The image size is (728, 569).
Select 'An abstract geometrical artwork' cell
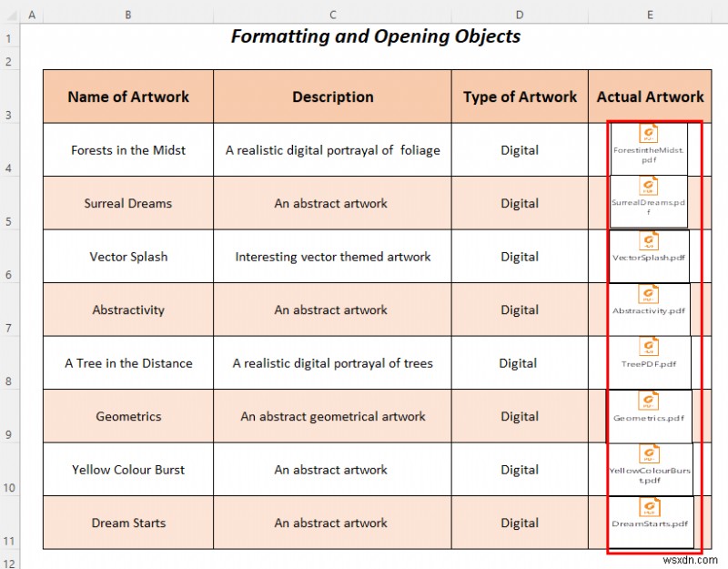point(332,416)
